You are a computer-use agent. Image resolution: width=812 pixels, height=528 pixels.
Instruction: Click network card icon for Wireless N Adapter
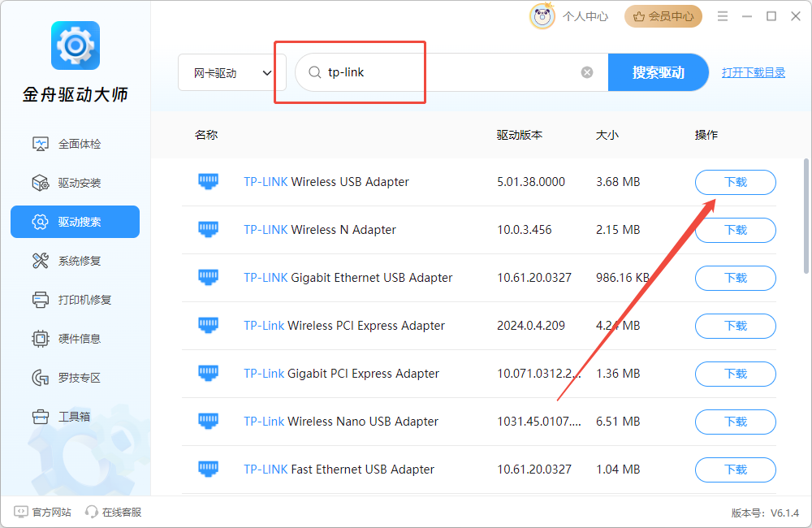pos(208,230)
